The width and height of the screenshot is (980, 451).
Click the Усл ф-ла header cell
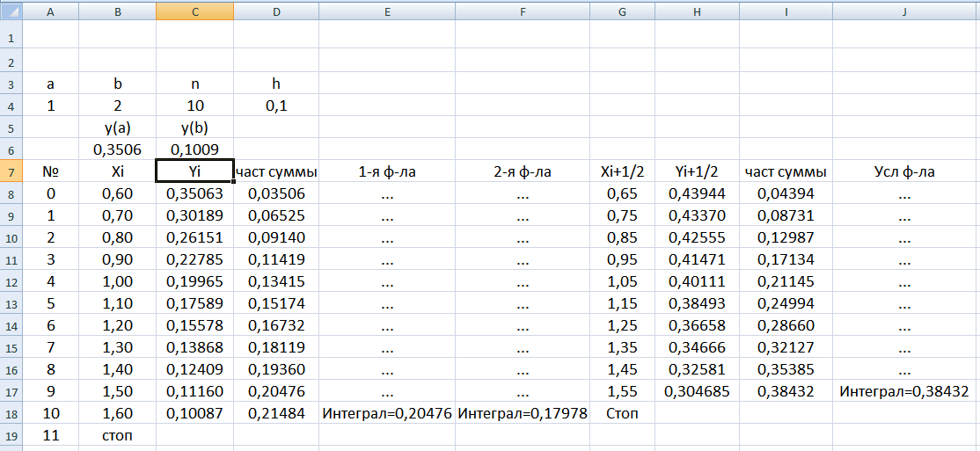coord(903,171)
